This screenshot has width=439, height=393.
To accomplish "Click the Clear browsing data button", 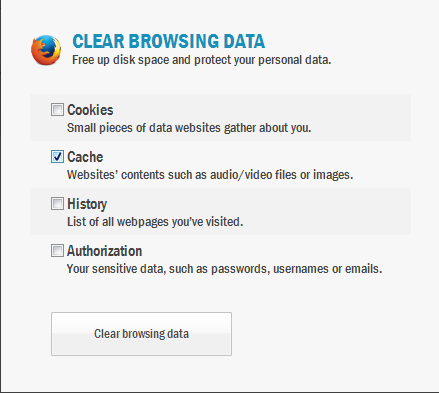I will tap(141, 334).
